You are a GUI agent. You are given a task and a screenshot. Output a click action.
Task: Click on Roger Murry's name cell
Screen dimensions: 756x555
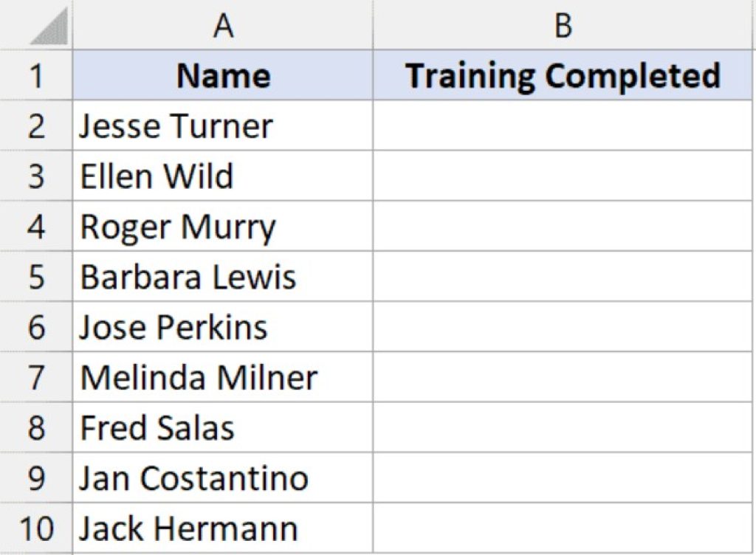[x=221, y=227]
